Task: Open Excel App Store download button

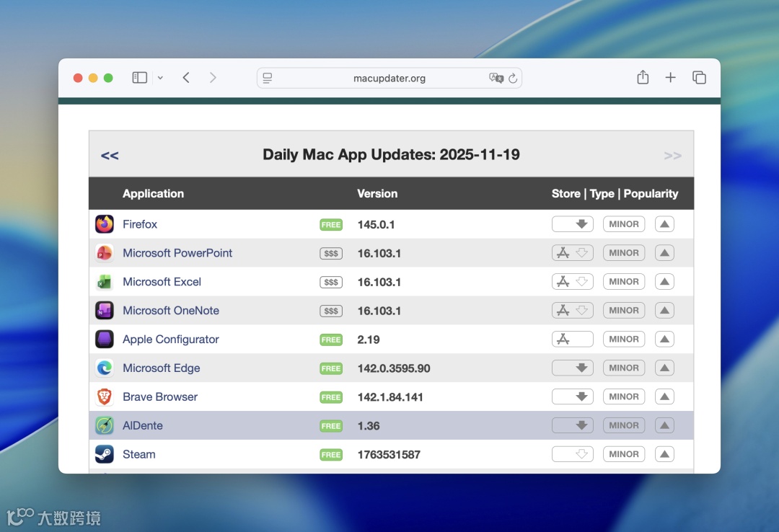Action: (x=572, y=282)
